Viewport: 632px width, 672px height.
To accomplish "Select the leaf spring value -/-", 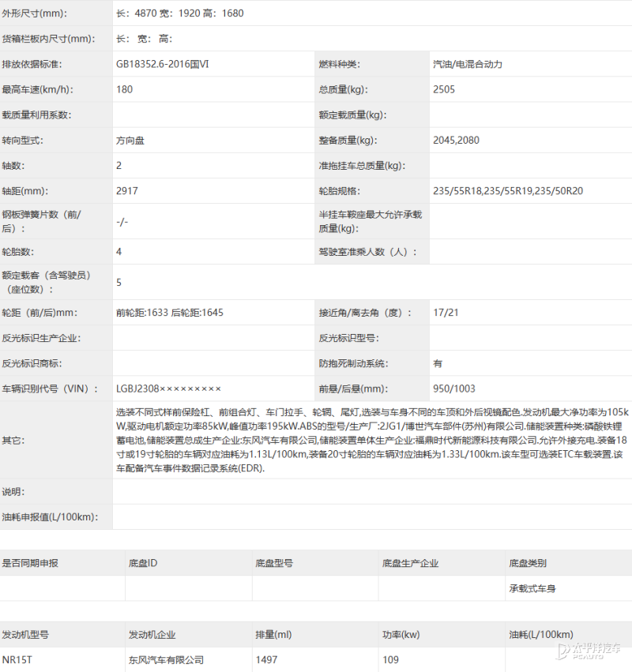I will pos(122,222).
